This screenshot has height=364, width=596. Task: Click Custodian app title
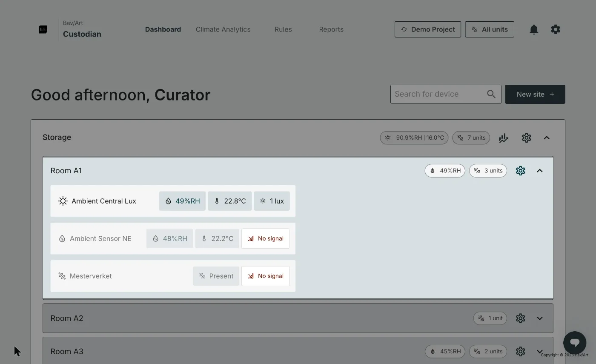coord(82,34)
